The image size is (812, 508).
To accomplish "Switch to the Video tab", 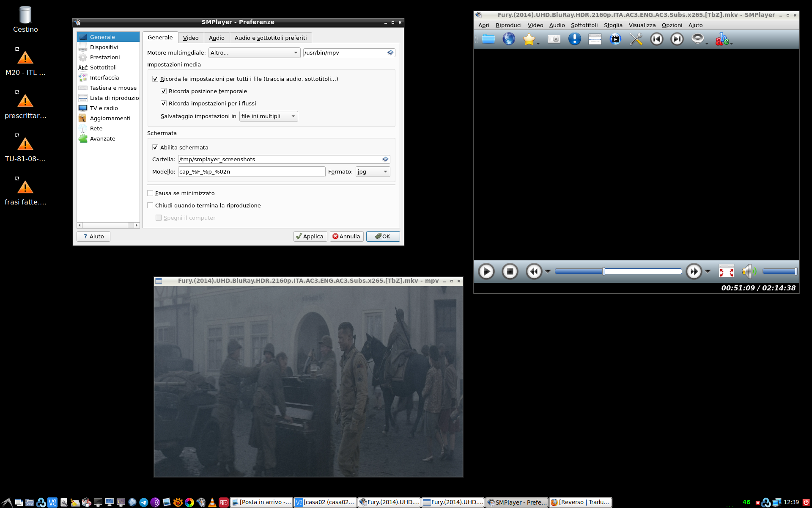I will pos(191,38).
